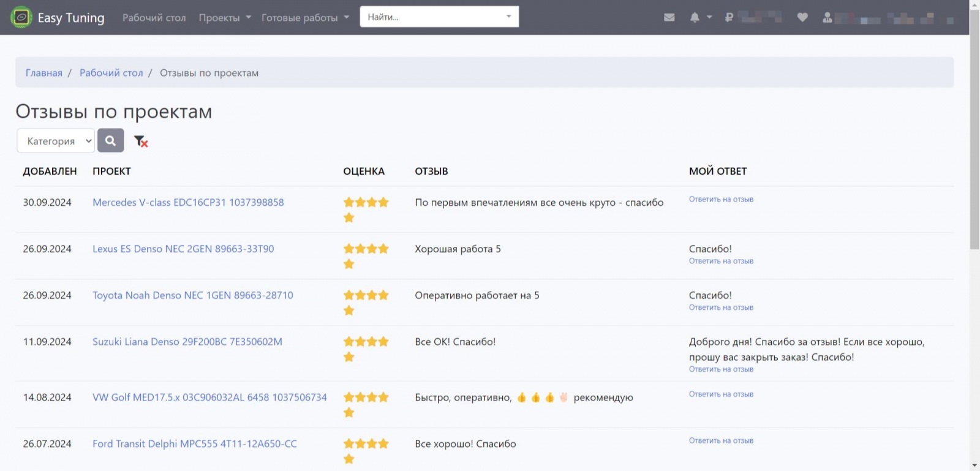Expand the Проекты menu dropdown
The image size is (980, 471).
click(x=224, y=18)
